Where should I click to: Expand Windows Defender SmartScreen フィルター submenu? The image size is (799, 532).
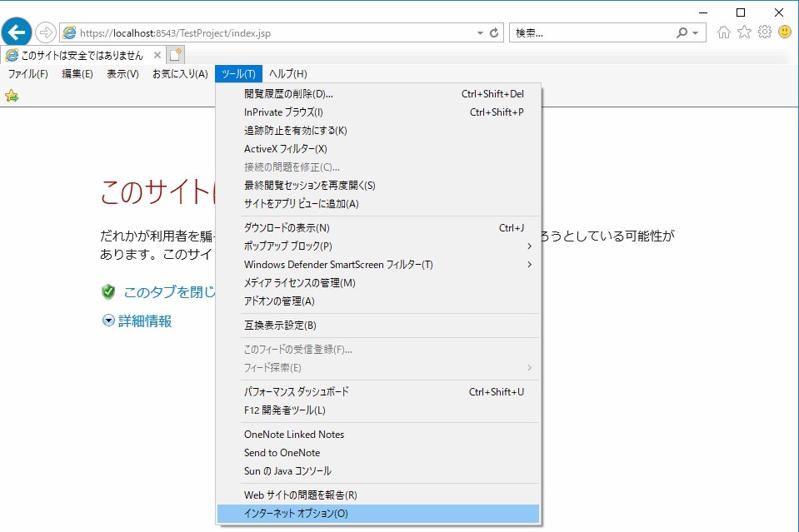coord(529,265)
